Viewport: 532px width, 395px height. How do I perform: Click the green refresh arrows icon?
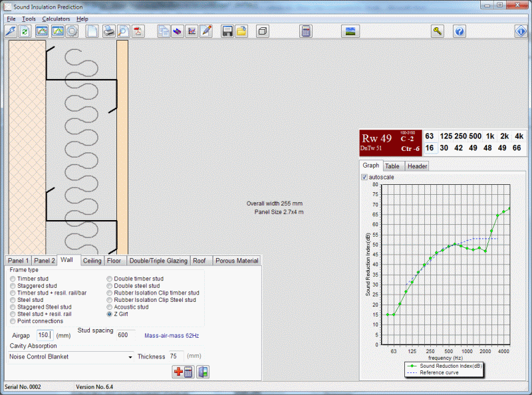[x=25, y=31]
